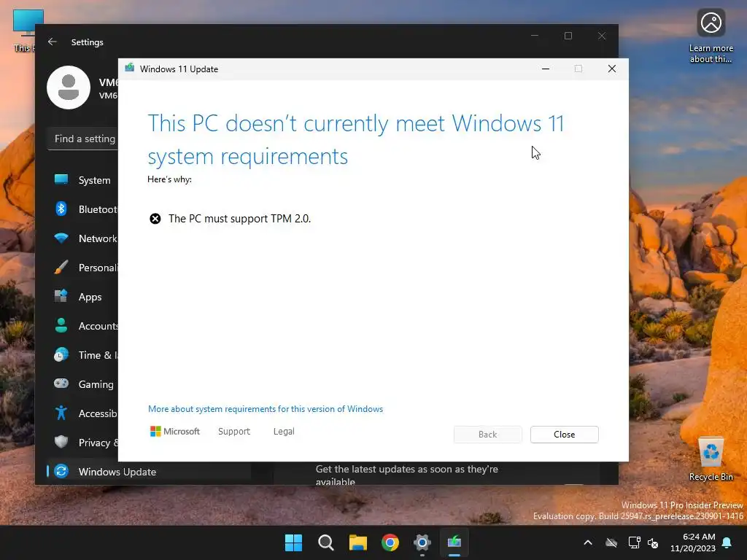Click the Privacy shield icon in Settings
This screenshot has height=560, width=747.
click(61, 442)
